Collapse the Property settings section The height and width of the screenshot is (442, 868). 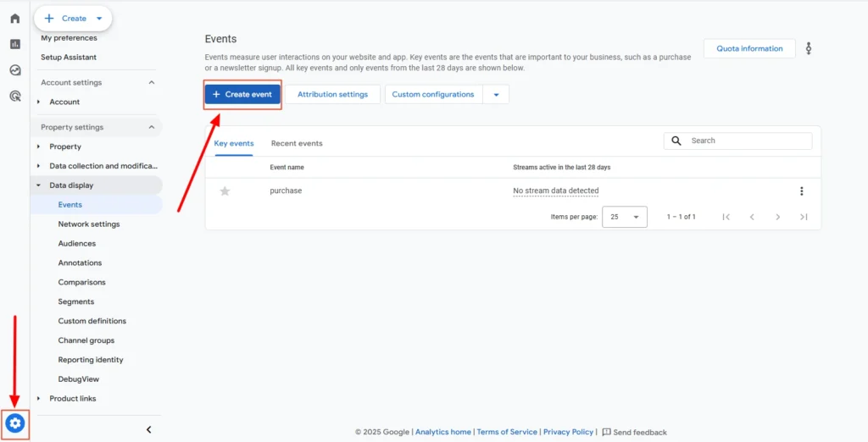[x=152, y=127]
